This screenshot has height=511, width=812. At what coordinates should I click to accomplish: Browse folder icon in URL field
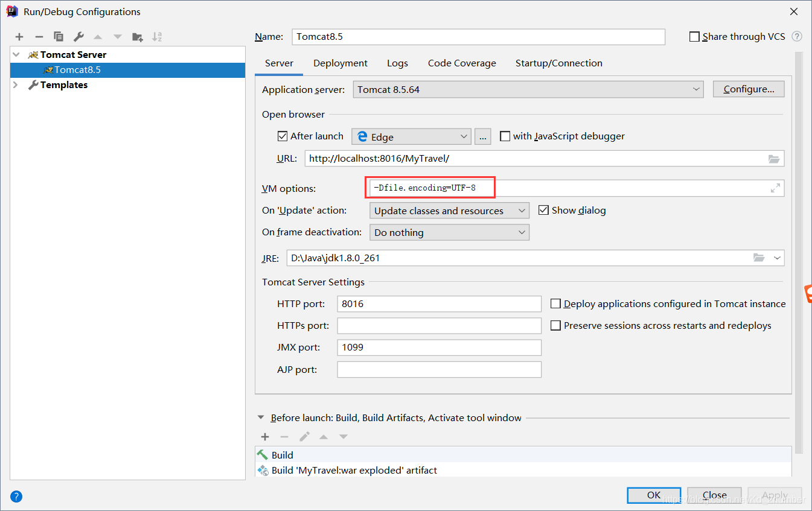pyautogui.click(x=774, y=159)
